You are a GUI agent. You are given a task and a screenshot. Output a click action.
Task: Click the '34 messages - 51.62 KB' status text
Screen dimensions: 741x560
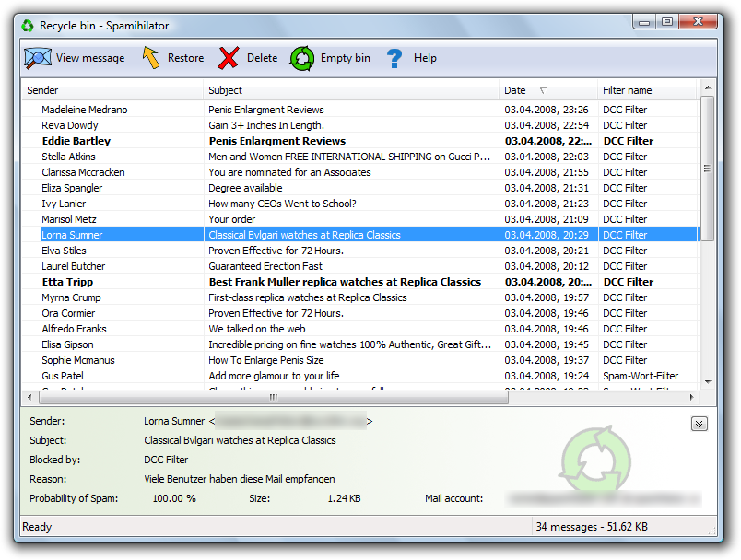(x=592, y=527)
